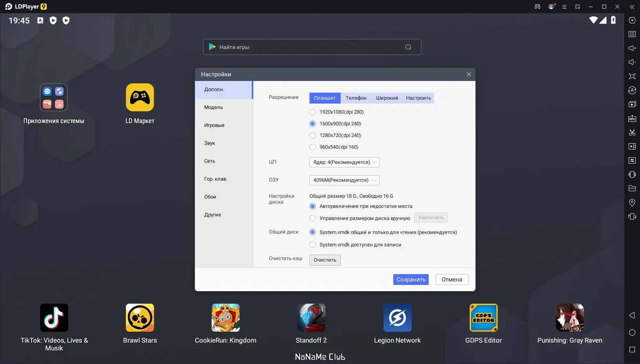
Task: Choose the 1280x720 resolution radio button
Action: click(313, 135)
